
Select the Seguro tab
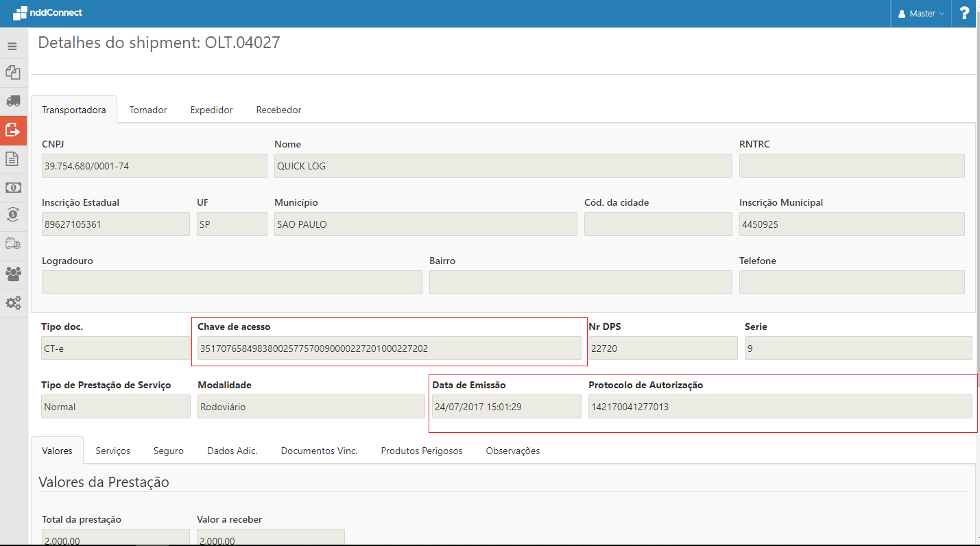coord(169,451)
